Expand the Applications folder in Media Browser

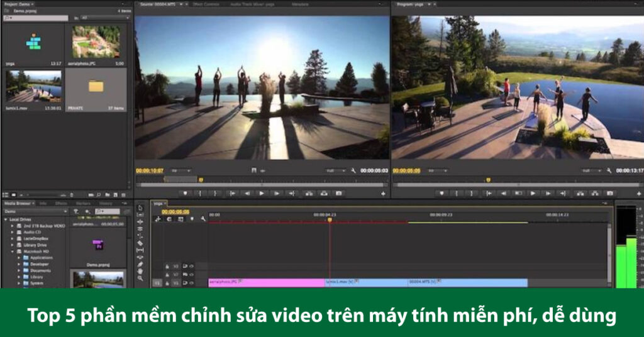click(x=19, y=258)
